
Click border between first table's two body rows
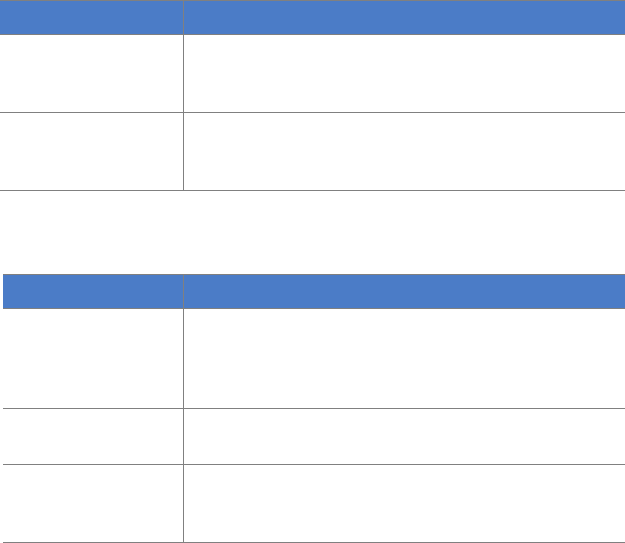coord(312,112)
